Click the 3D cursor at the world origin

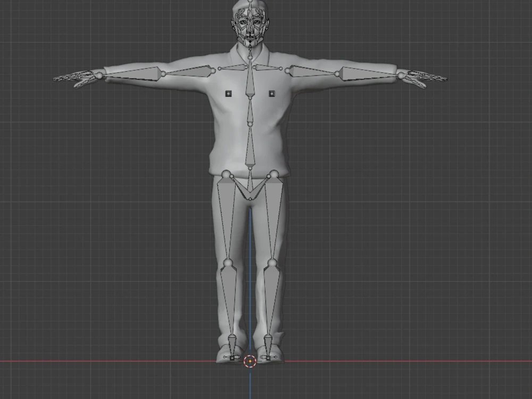coord(250,361)
